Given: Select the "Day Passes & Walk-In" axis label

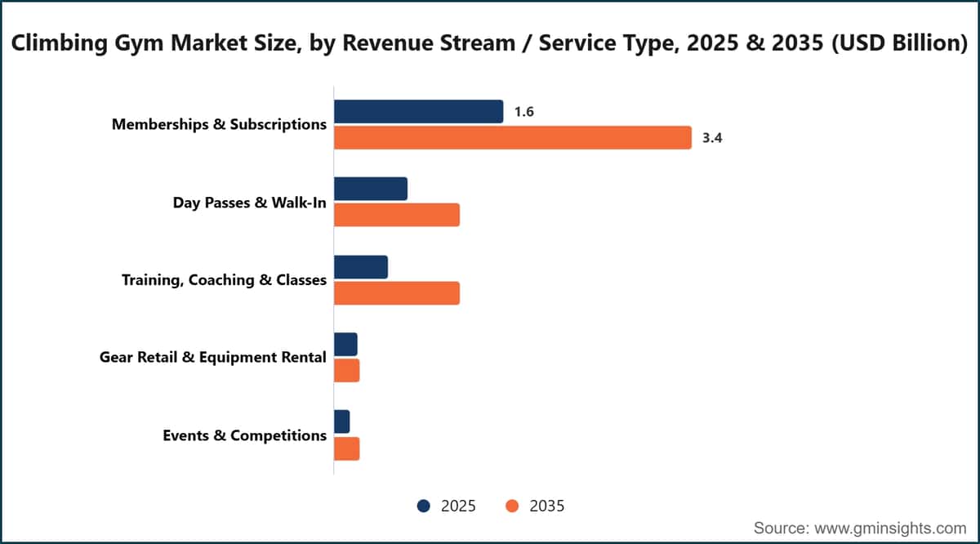Looking at the screenshot, I should click(x=250, y=202).
